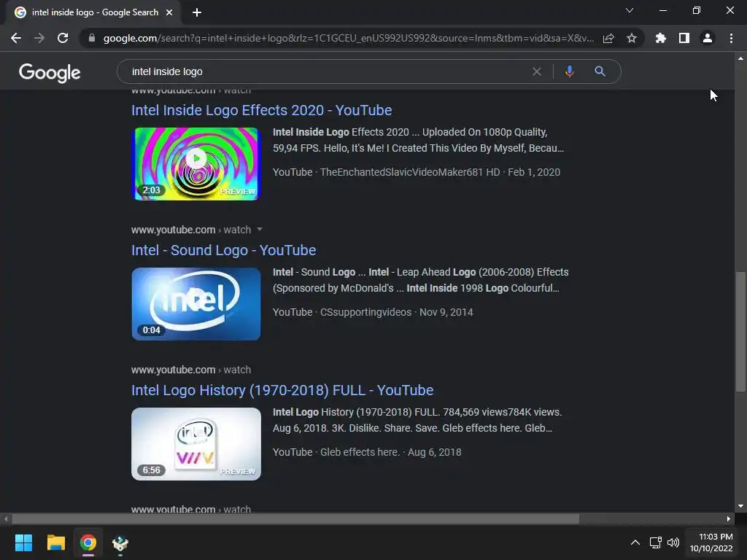Open the tab search dropdown arrow

coord(630,10)
